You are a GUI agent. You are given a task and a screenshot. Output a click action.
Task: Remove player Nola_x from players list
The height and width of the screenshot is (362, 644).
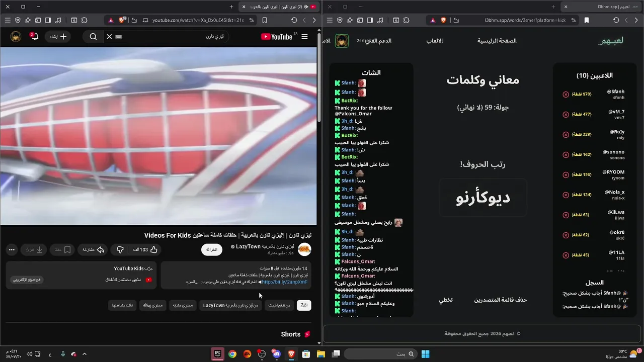(x=566, y=195)
